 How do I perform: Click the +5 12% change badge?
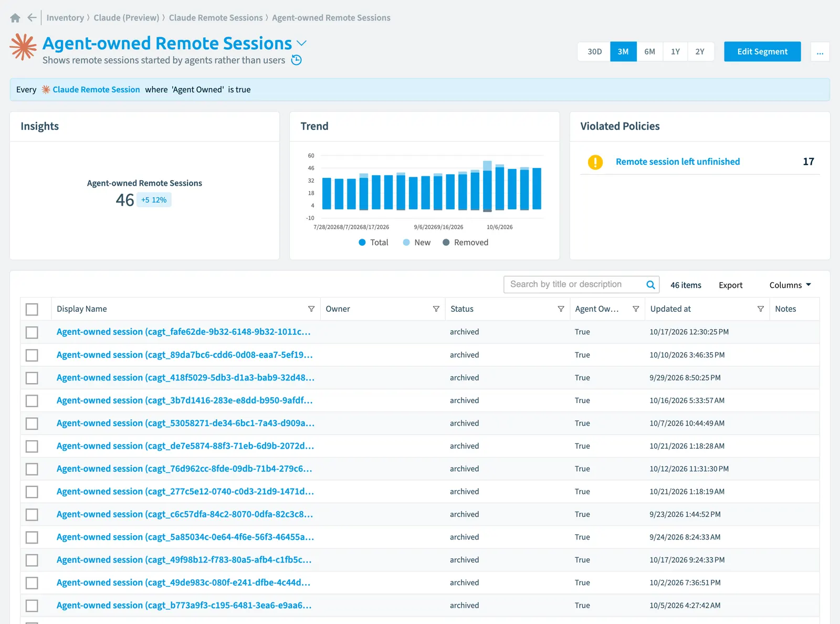(154, 200)
